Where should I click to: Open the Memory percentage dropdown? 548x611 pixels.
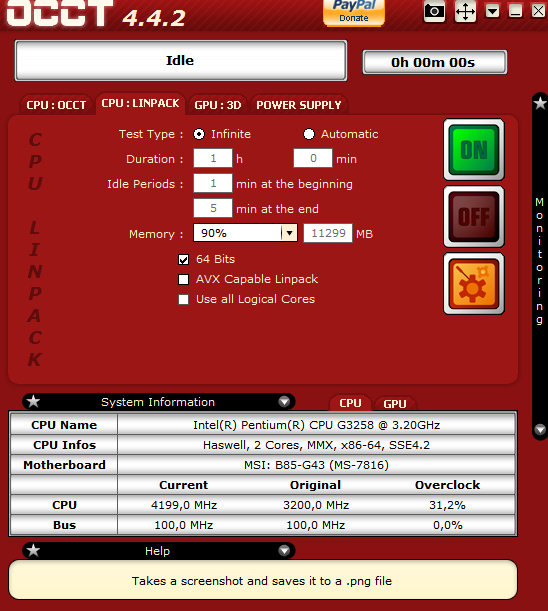(289, 233)
